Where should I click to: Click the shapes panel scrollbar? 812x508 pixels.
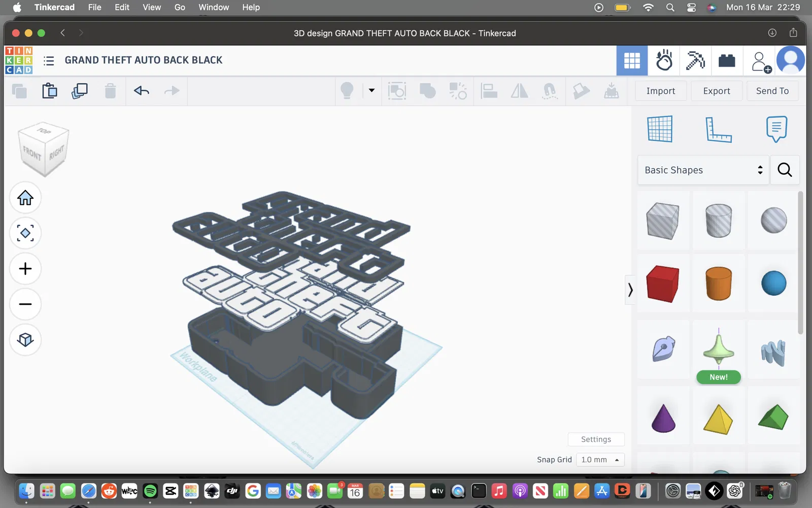[x=801, y=263]
